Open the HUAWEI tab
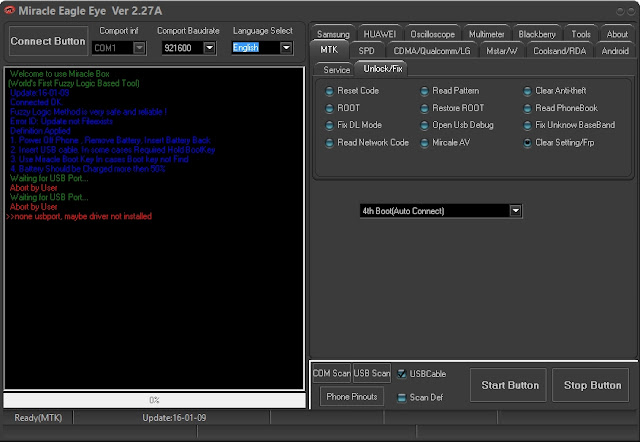The height and width of the screenshot is (442, 640). pos(380,34)
